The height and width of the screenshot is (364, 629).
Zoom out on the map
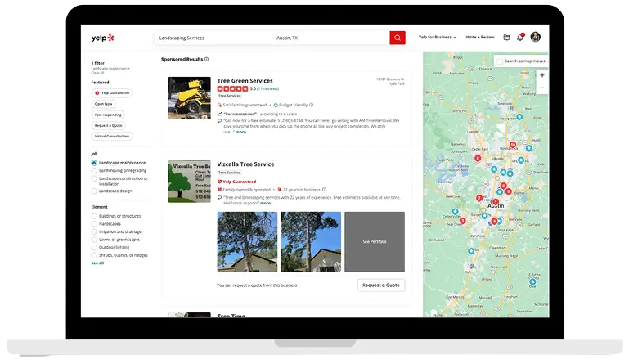coord(542,88)
